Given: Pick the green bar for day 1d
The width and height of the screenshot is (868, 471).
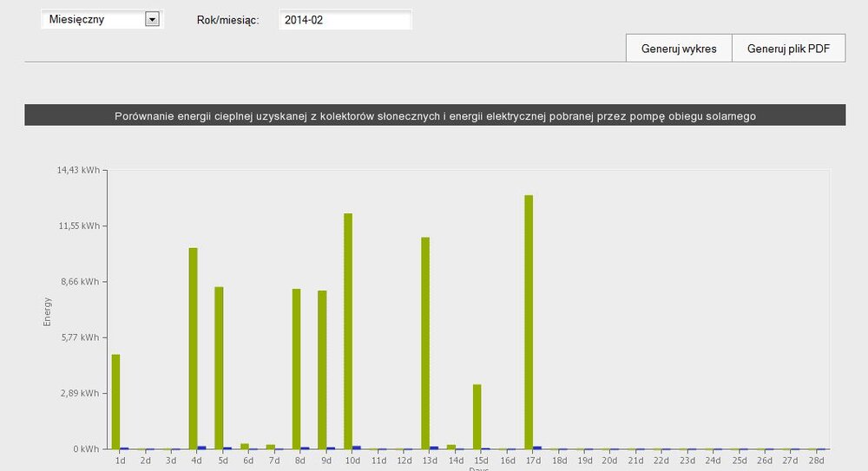Looking at the screenshot, I should coord(115,401).
